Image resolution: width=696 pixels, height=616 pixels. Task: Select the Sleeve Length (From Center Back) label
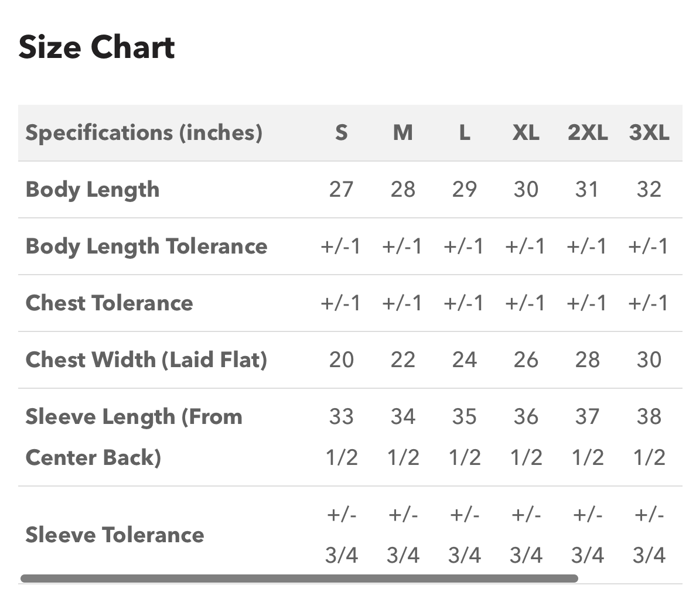pyautogui.click(x=134, y=437)
